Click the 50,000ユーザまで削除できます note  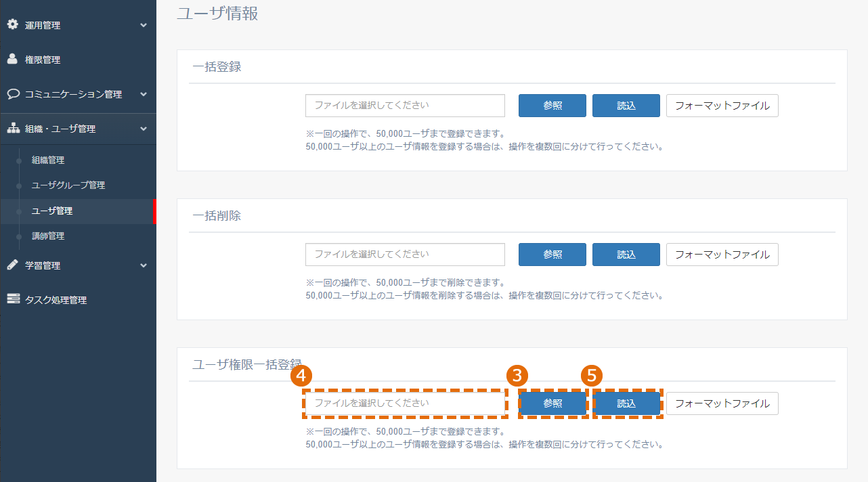pos(406,282)
